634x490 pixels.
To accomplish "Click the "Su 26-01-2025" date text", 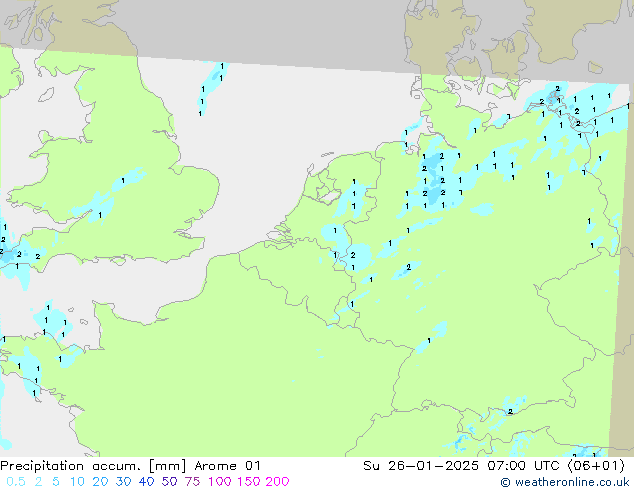I will [x=421, y=466].
